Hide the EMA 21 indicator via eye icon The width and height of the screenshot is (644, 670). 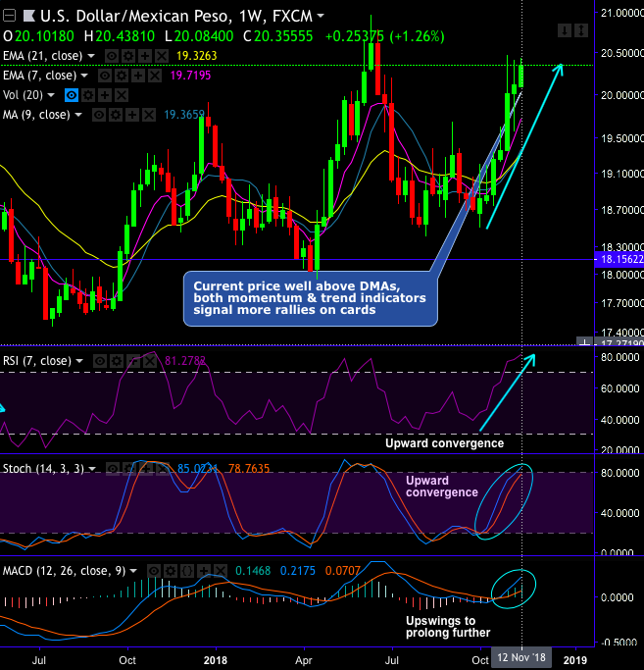[x=111, y=56]
